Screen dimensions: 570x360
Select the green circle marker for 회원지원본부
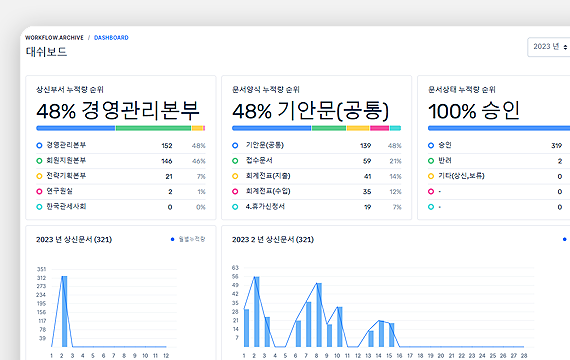click(x=39, y=161)
